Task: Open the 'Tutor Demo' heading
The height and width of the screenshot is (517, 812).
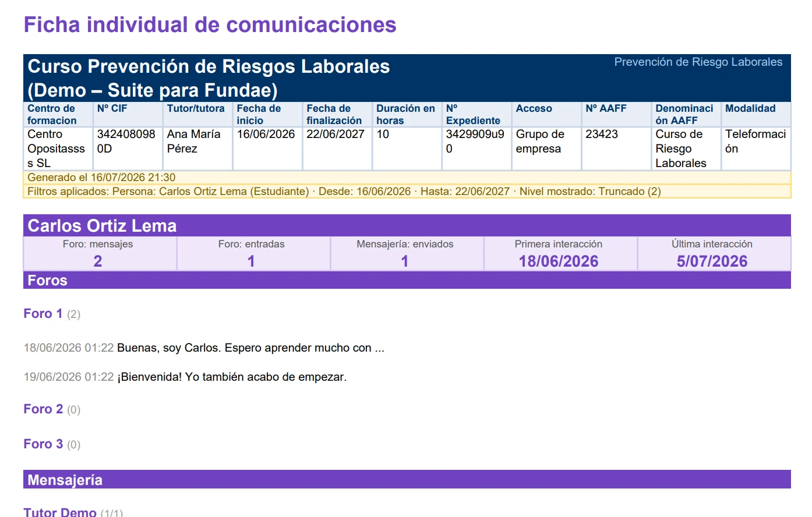Action: pyautogui.click(x=60, y=512)
